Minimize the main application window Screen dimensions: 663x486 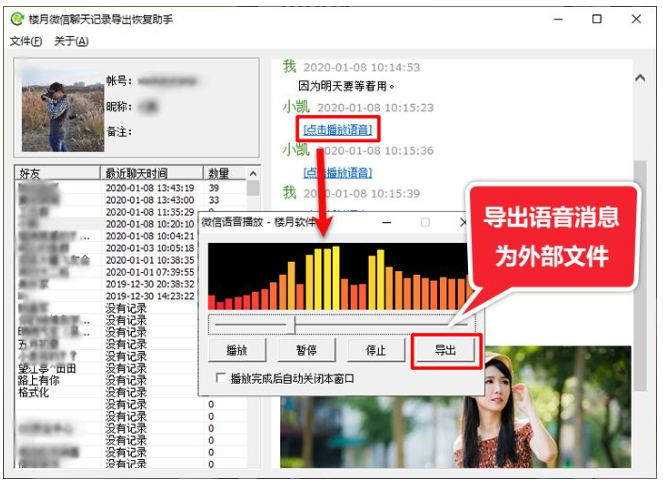tap(559, 19)
